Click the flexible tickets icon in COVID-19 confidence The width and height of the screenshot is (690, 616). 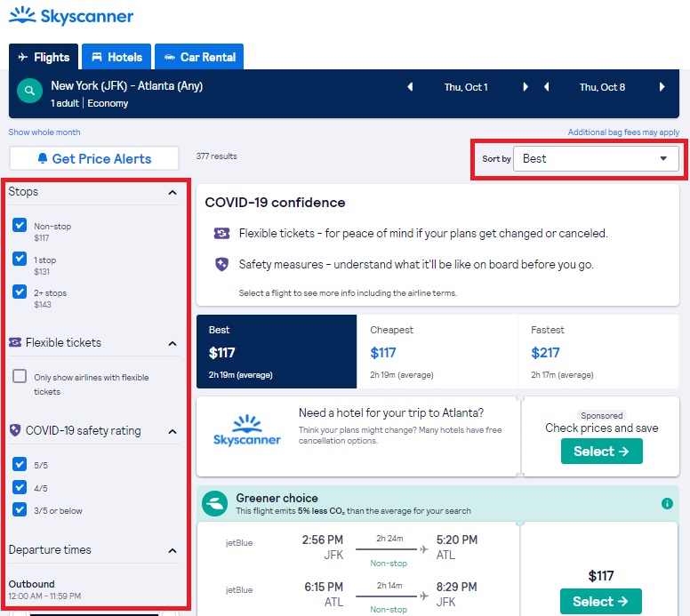[x=221, y=233]
